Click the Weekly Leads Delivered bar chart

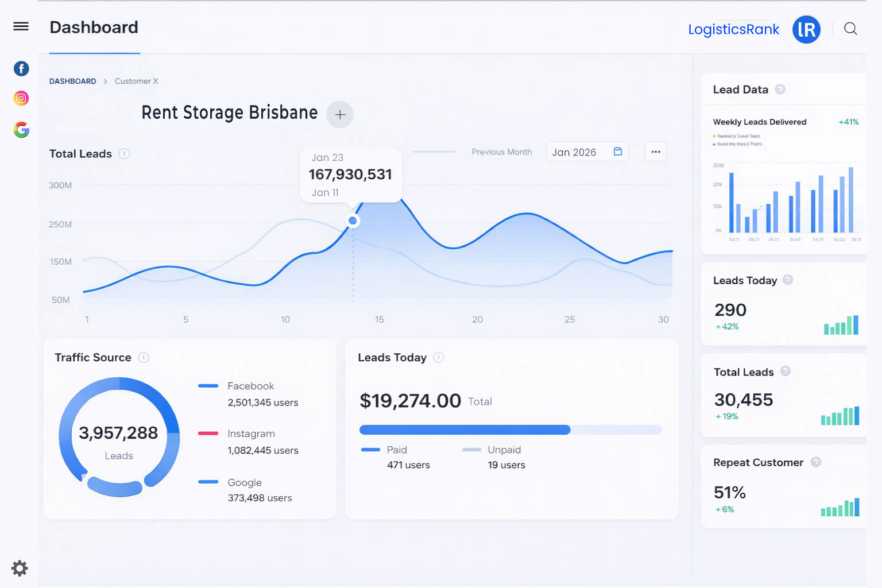787,202
